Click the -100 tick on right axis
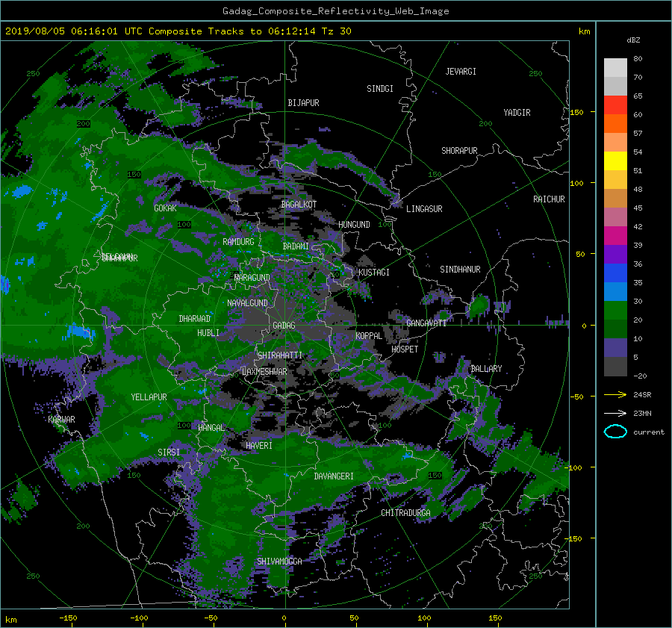The height and width of the screenshot is (628, 672). pyautogui.click(x=573, y=467)
